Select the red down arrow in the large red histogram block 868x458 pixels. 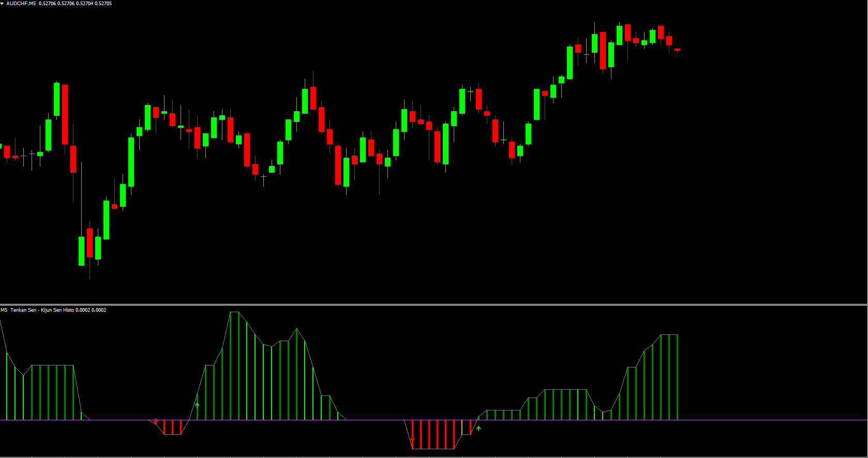[x=412, y=440]
